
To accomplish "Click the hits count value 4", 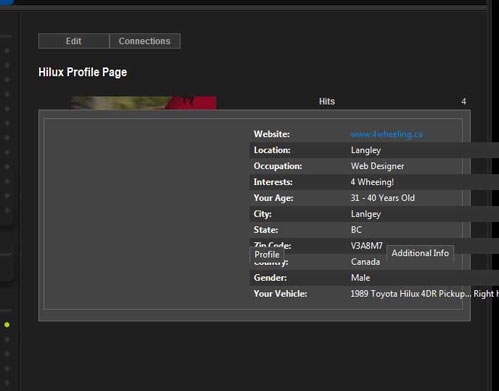I will click(464, 101).
